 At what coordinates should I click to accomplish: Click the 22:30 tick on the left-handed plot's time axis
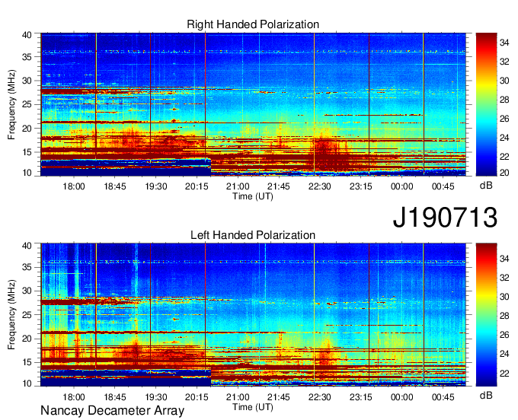pos(320,397)
